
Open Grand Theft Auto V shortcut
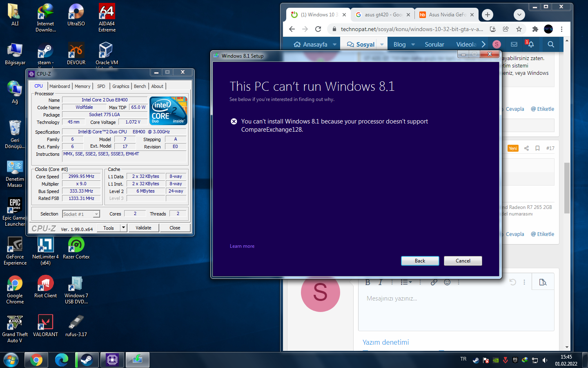click(15, 329)
